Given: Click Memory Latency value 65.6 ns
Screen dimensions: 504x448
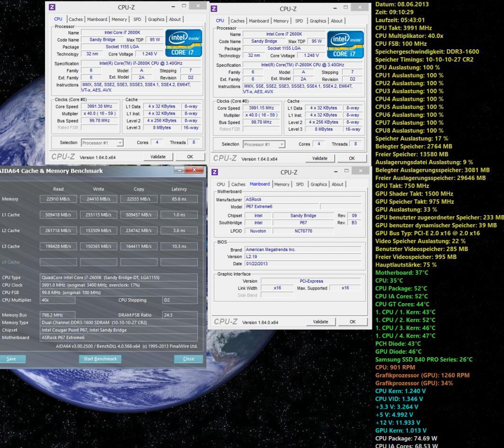Looking at the screenshot, I should (179, 199).
